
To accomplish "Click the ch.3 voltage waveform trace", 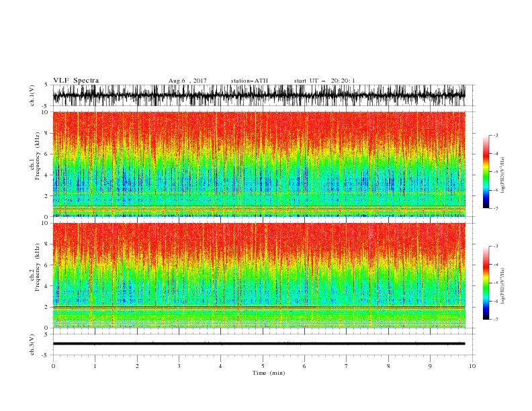I will 259,344.
